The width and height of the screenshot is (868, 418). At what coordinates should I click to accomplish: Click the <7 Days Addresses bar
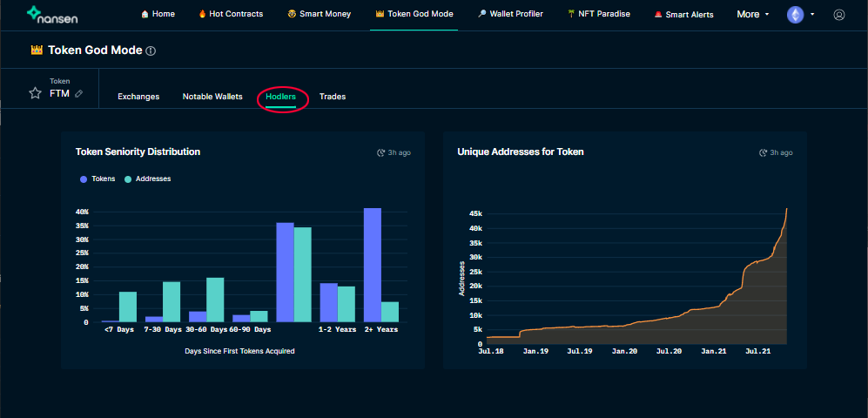(128, 307)
